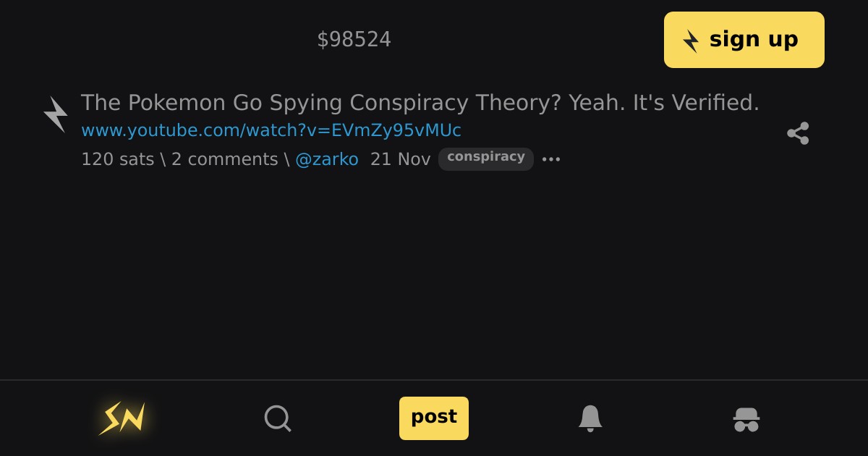Image resolution: width=868 pixels, height=456 pixels.
Task: Go home via the SN logo
Action: pos(122,418)
